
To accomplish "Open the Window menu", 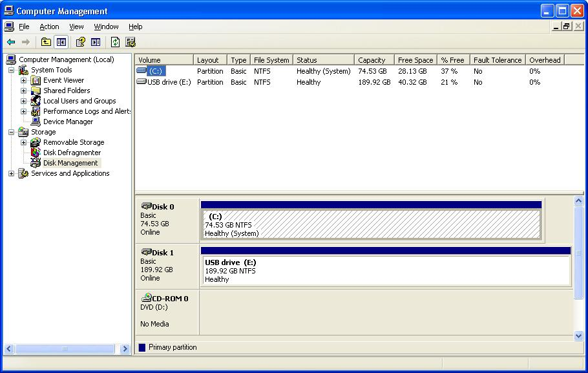I will [x=106, y=27].
